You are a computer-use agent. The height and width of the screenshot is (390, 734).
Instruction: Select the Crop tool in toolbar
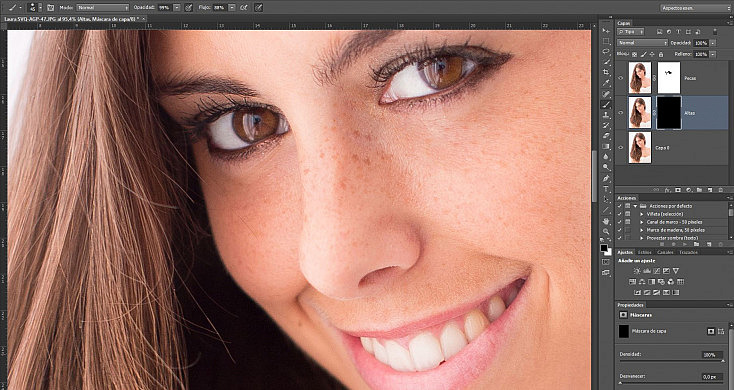tap(606, 72)
